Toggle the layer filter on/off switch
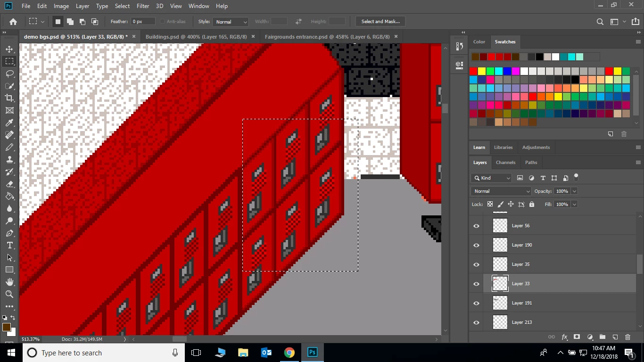This screenshot has width=644, height=362. pyautogui.click(x=576, y=177)
